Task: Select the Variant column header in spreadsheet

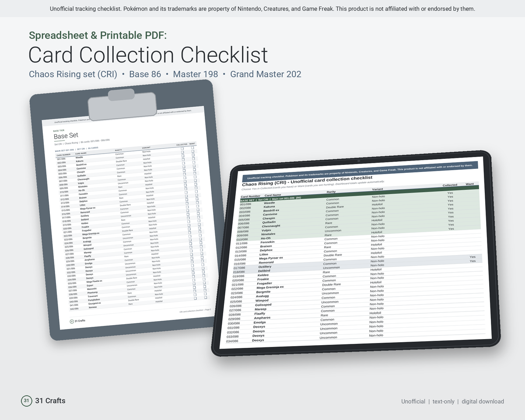Action: click(x=378, y=189)
